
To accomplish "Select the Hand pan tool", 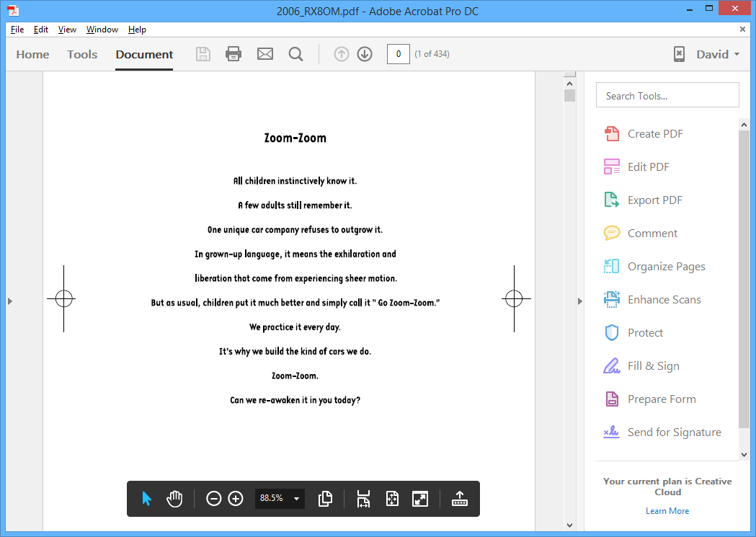I will tap(174, 498).
